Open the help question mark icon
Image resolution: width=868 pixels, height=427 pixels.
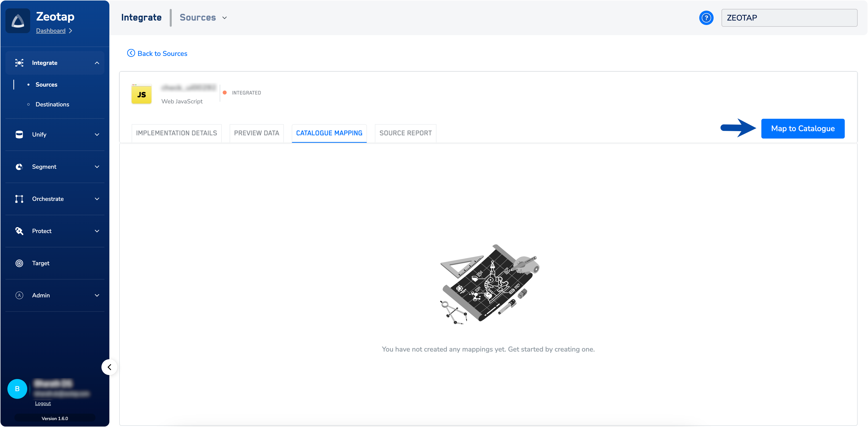point(706,18)
